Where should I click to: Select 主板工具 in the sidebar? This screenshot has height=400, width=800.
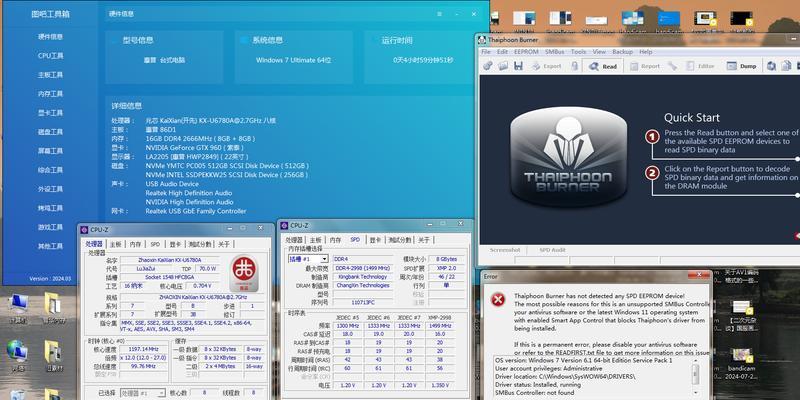pyautogui.click(x=50, y=75)
